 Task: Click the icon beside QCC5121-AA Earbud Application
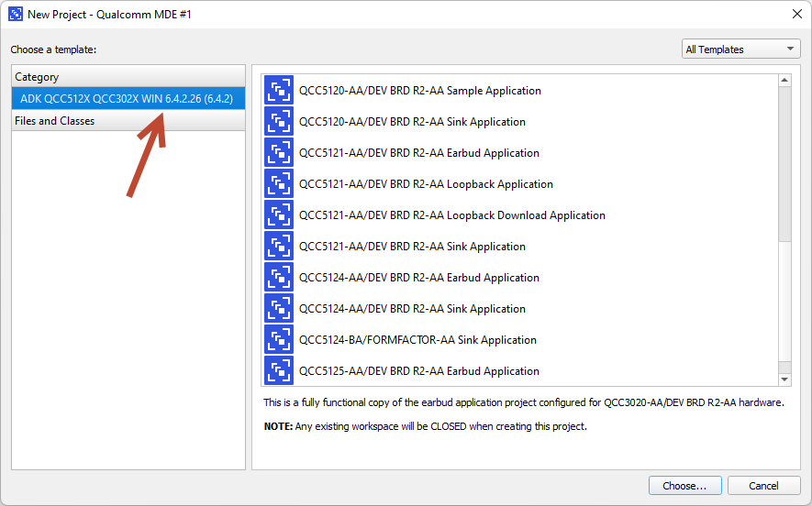point(279,153)
